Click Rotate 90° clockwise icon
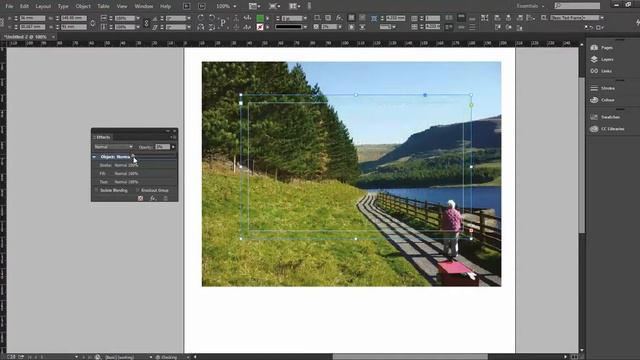Viewport: 640px width, 360px height. 201,18
